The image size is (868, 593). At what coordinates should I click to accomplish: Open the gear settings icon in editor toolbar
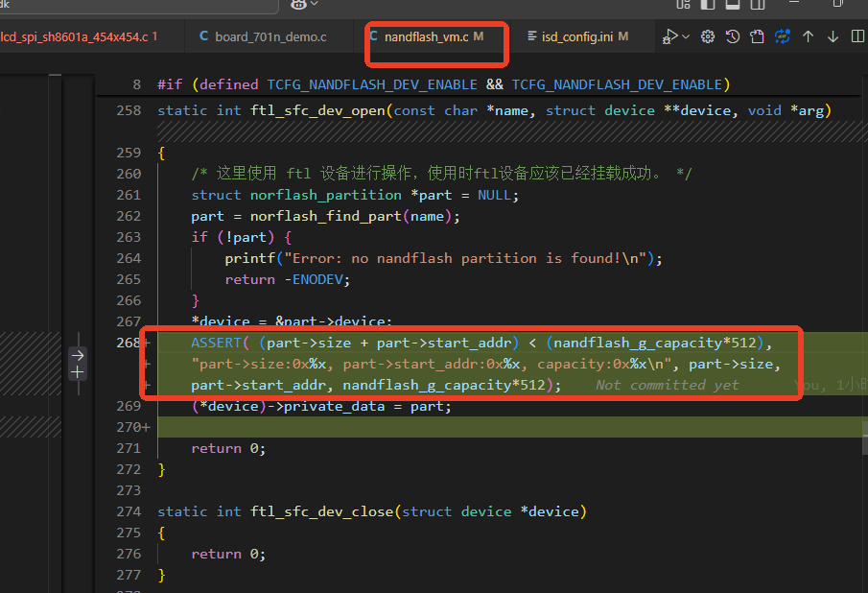[708, 37]
